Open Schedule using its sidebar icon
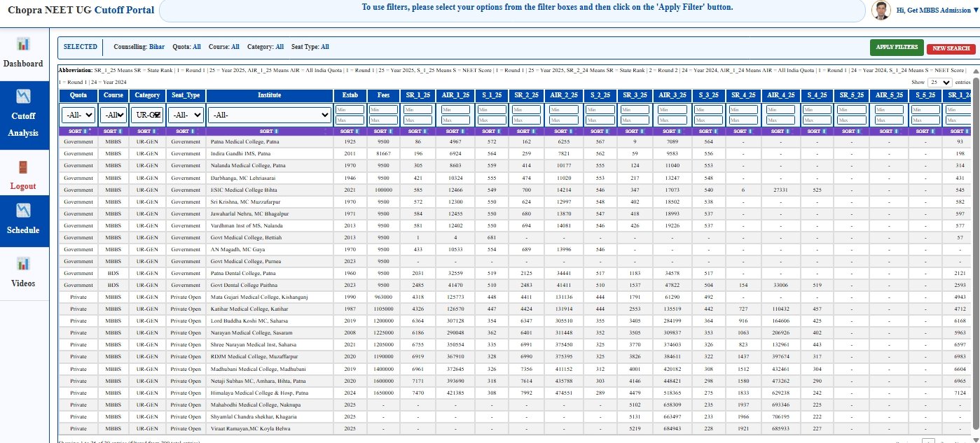 24,211
